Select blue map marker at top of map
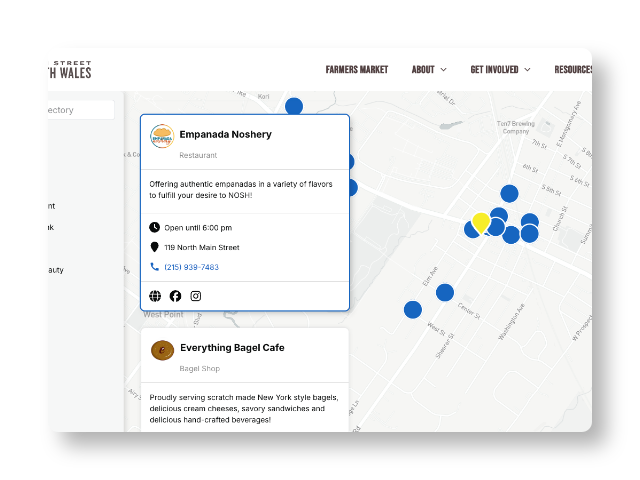This screenshot has width=640, height=480. click(294, 106)
